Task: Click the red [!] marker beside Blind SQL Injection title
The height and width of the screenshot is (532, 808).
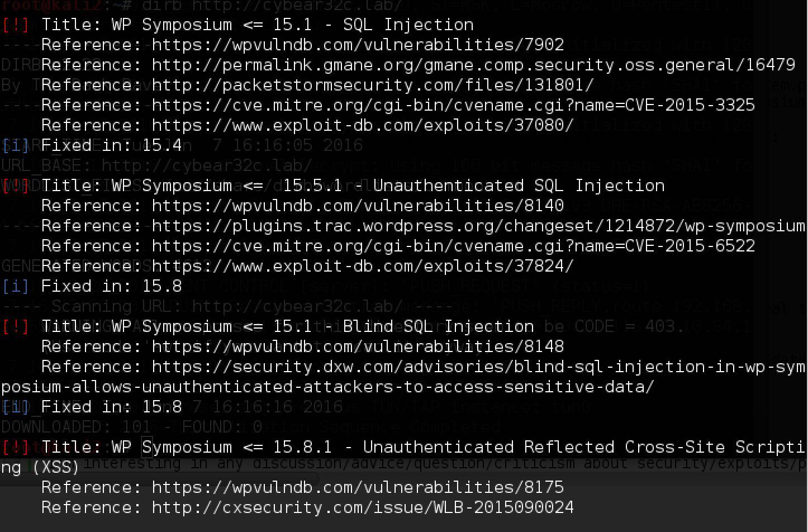Action: click(16, 326)
